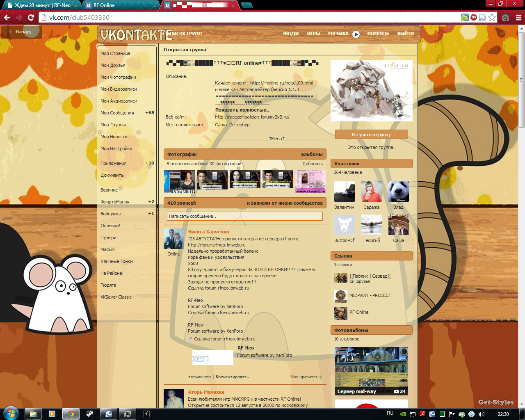Click the blue water drop tray icon
The image size is (525, 420).
tap(472, 414)
